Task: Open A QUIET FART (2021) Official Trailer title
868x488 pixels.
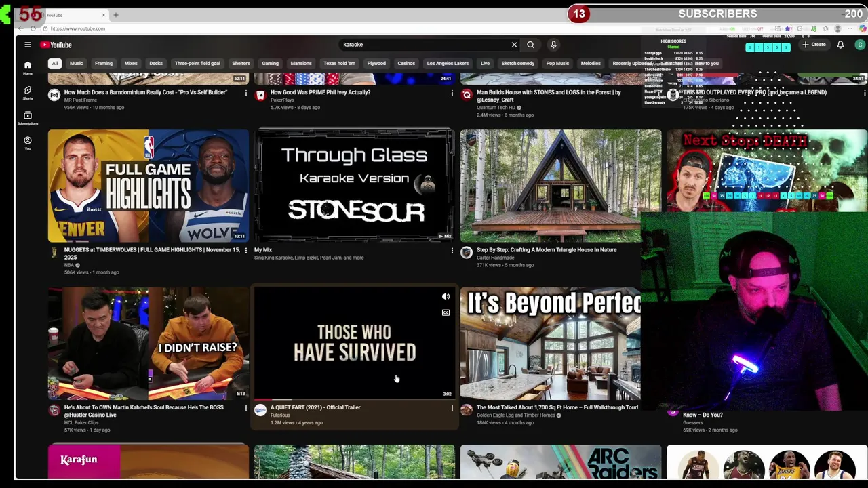Action: (315, 407)
